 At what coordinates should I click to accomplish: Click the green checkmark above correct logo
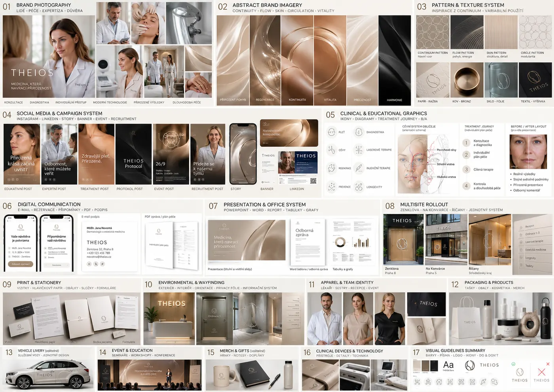(x=513, y=364)
